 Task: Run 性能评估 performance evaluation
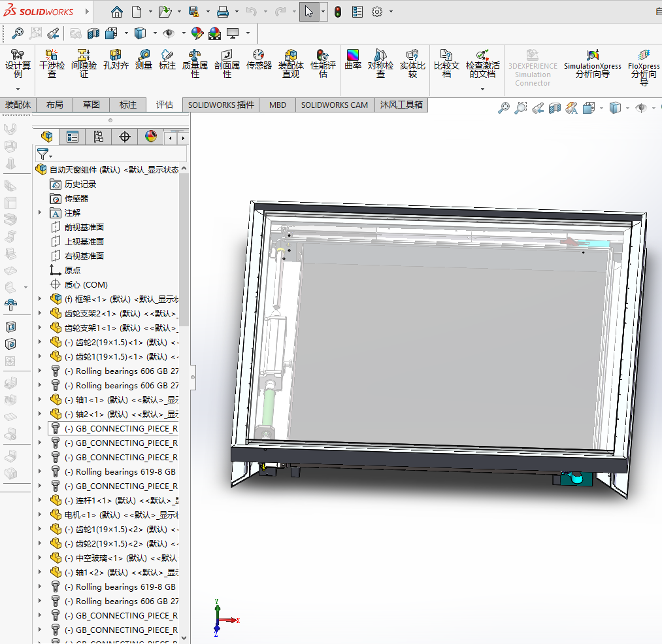[322, 62]
